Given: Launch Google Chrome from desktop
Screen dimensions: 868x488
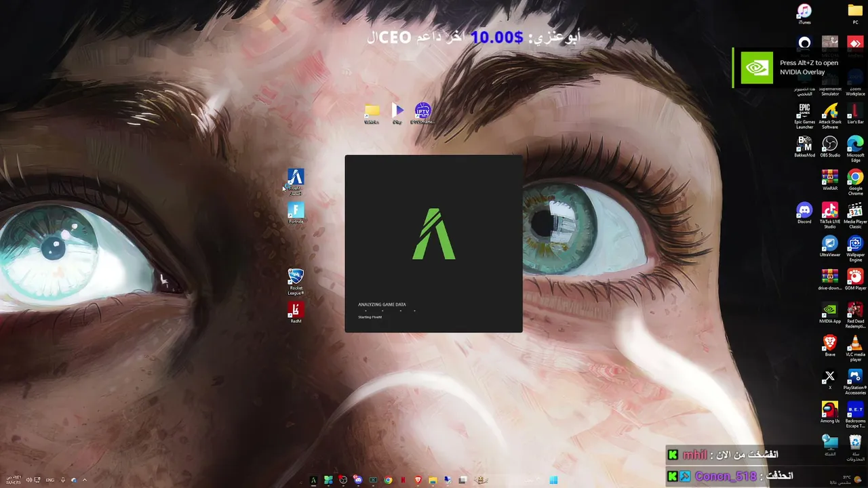Looking at the screenshot, I should point(855,182).
